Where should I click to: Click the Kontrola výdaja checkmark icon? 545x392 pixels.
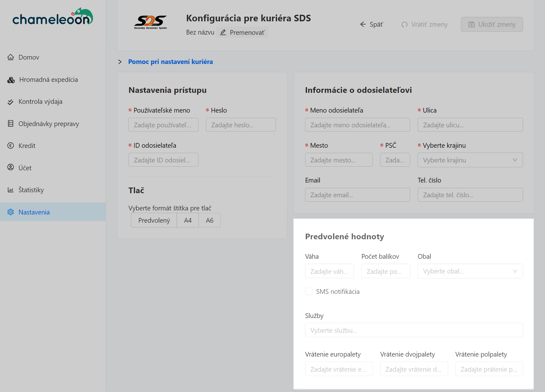coord(11,102)
